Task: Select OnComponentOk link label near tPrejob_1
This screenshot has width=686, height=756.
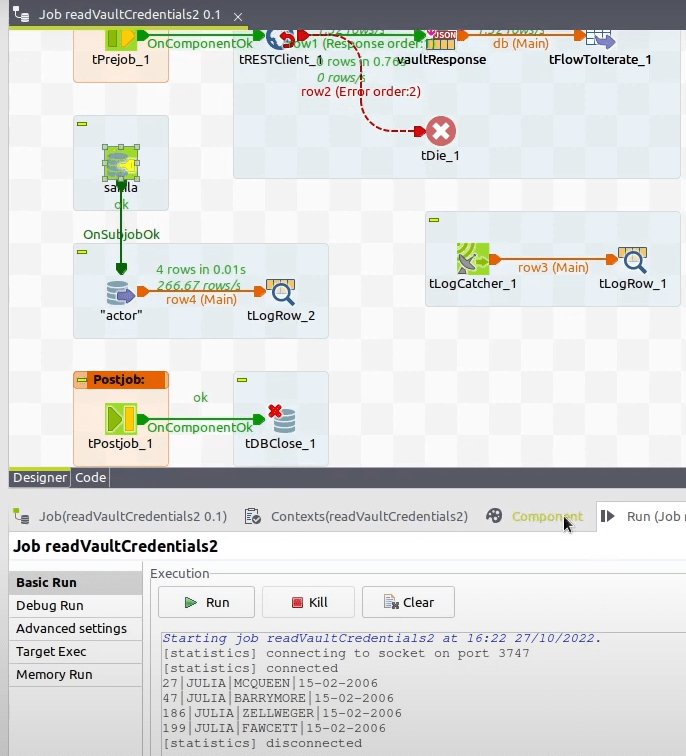Action: [x=200, y=43]
